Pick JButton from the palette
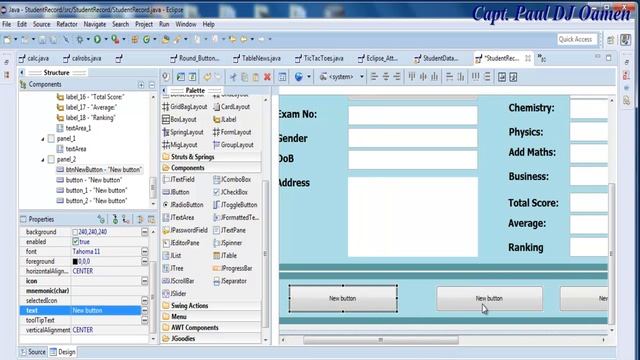 [x=176, y=192]
